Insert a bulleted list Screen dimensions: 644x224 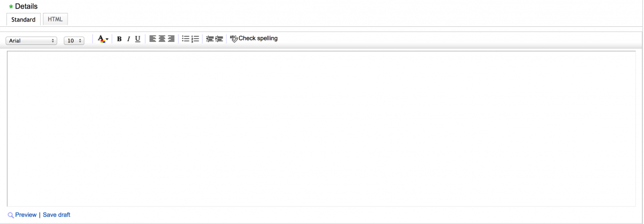point(186,39)
